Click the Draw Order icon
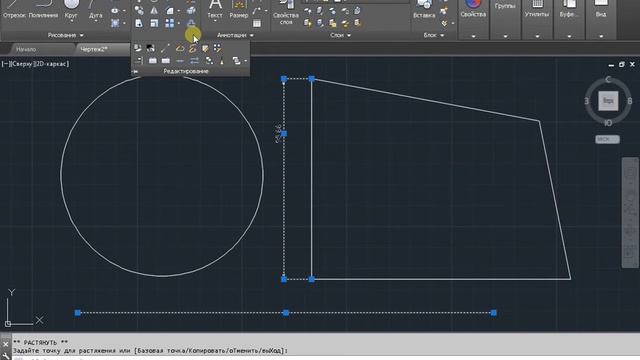Image resolution: width=640 pixels, height=360 pixels. [236, 61]
